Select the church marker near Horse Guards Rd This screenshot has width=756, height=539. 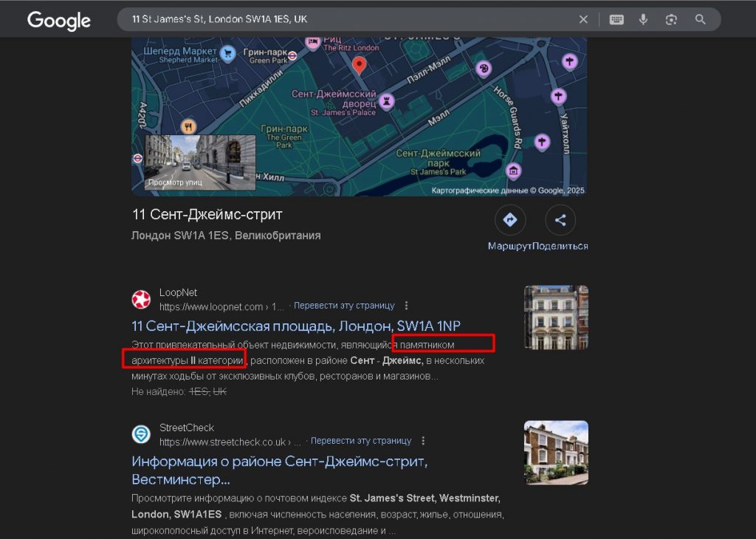coord(543,143)
